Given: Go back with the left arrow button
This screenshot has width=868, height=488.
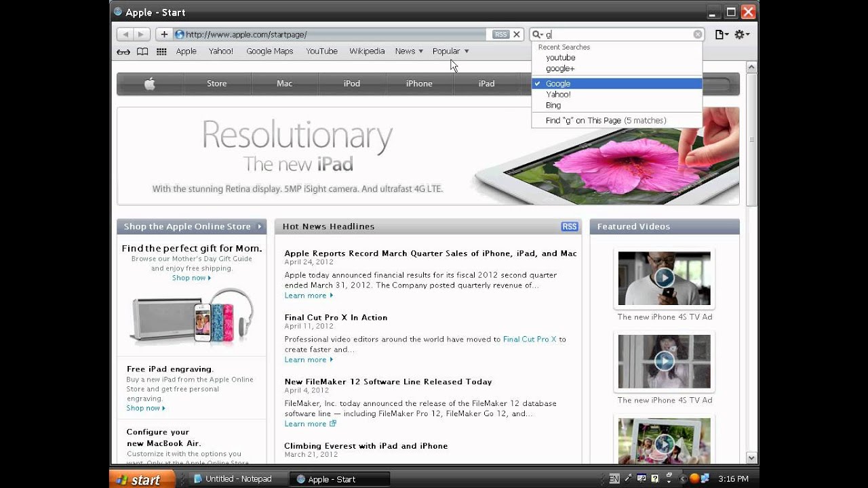Looking at the screenshot, I should 125,35.
